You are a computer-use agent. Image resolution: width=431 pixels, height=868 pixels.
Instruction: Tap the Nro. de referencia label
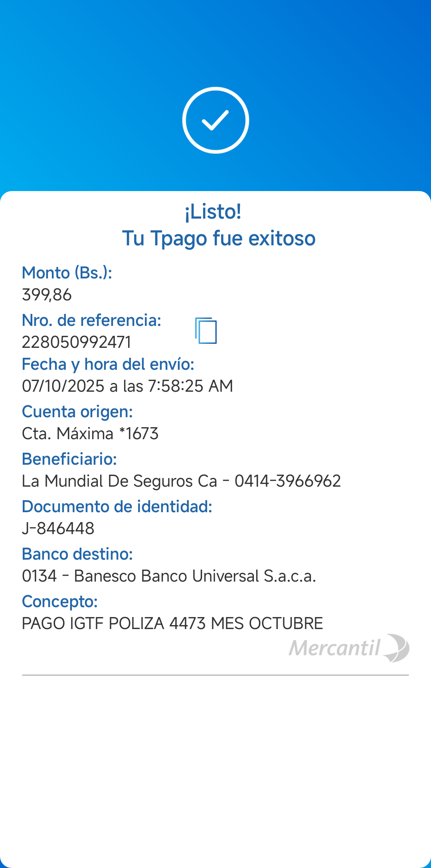click(x=91, y=320)
